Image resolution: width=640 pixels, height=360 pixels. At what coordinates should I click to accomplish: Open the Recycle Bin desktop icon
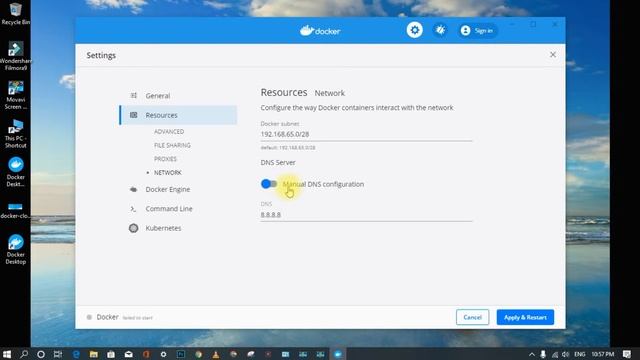(x=16, y=14)
